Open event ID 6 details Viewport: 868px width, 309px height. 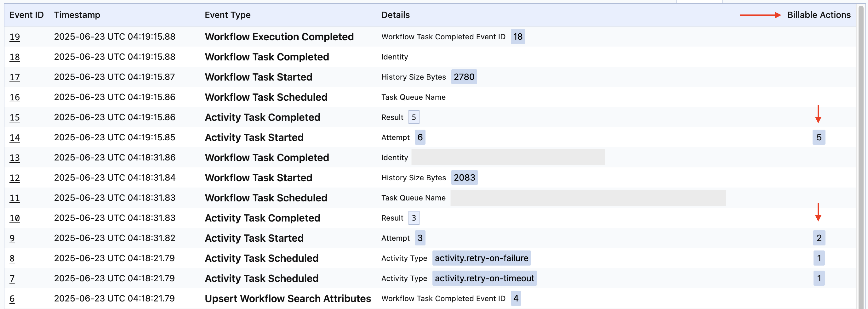[x=12, y=298]
